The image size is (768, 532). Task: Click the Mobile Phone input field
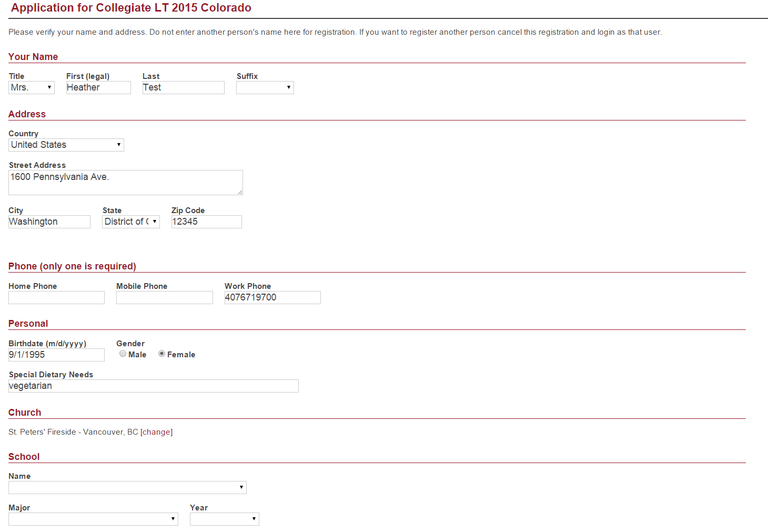pyautogui.click(x=164, y=297)
